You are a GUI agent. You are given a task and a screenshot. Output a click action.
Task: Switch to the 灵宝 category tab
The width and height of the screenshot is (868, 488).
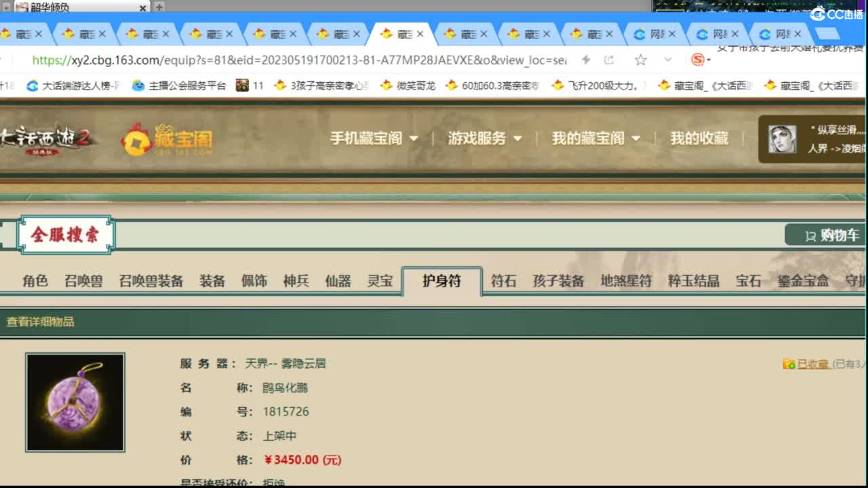pos(380,281)
